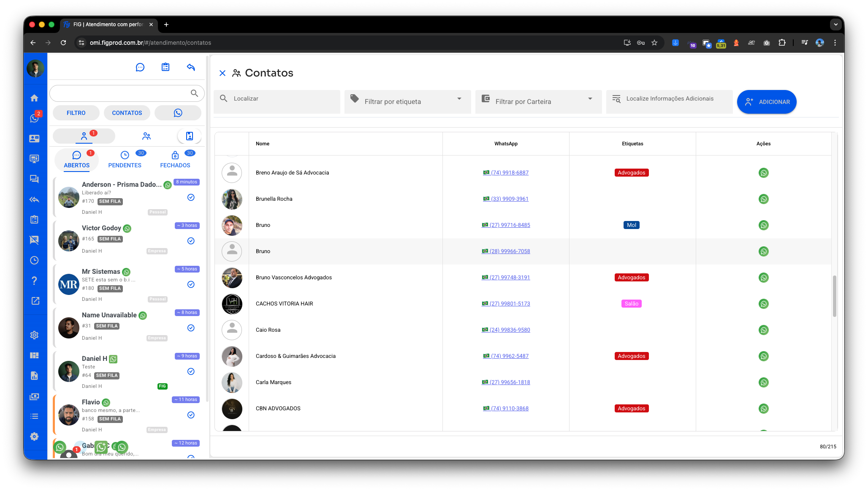868x491 pixels.
Task: Mark Anderson - Prisma ticket as resolved
Action: click(x=191, y=197)
